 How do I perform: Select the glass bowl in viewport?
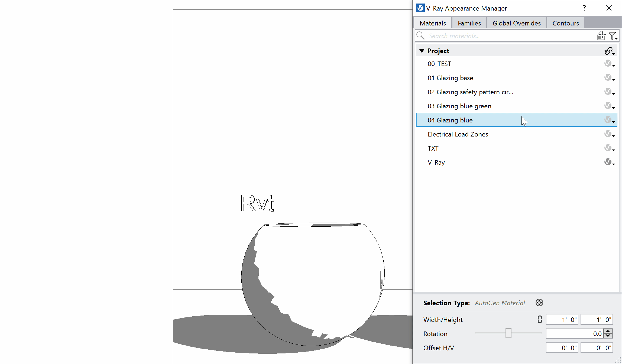point(313,284)
